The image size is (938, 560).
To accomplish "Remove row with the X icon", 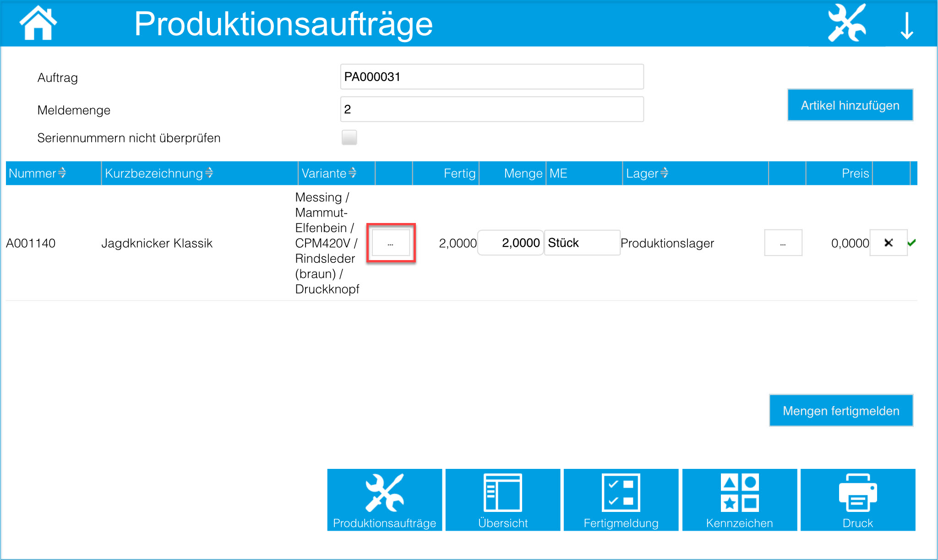I will click(x=888, y=243).
